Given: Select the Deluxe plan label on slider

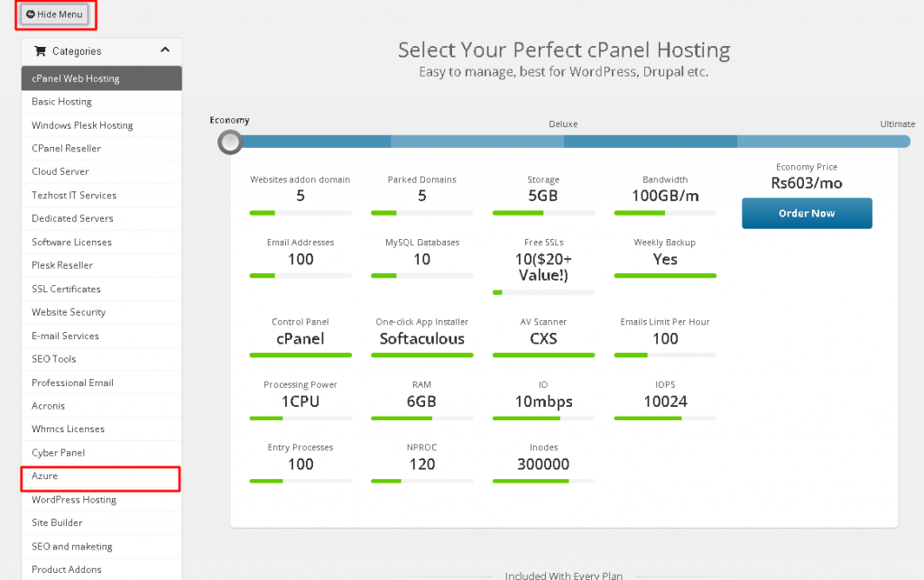Looking at the screenshot, I should 563,124.
